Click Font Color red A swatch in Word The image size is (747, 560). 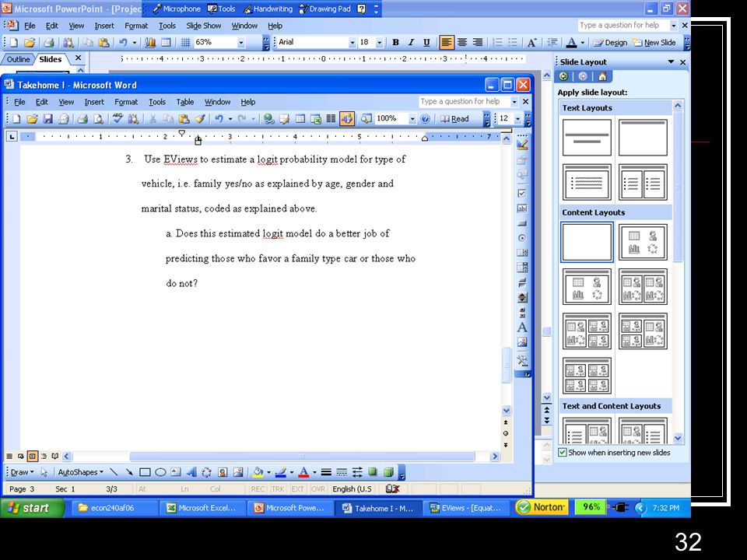click(x=303, y=472)
